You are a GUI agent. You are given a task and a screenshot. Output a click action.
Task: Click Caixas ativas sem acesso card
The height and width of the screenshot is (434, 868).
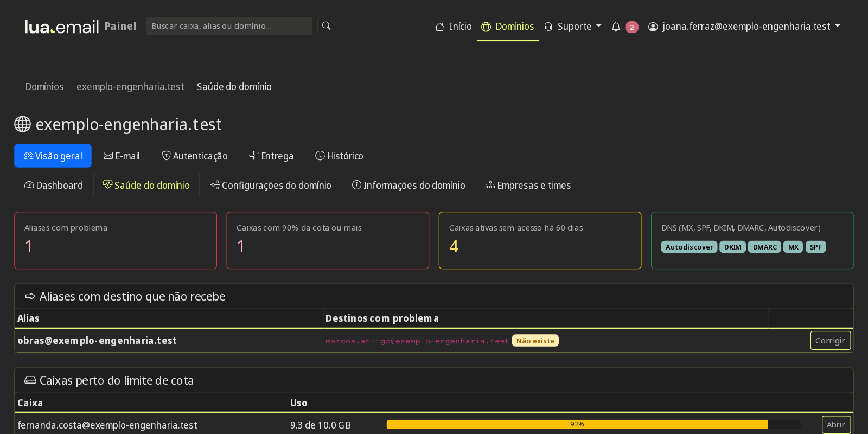(x=540, y=240)
